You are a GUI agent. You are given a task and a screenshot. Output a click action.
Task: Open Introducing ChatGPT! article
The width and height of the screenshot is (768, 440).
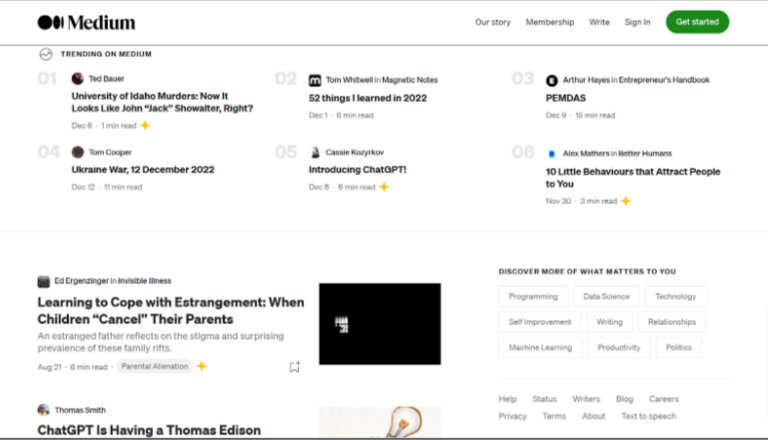coord(358,170)
